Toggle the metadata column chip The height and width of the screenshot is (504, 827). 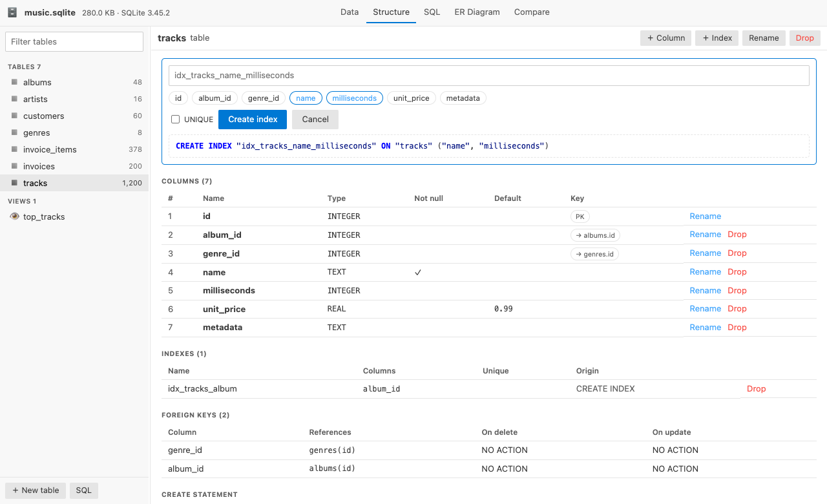click(x=463, y=98)
